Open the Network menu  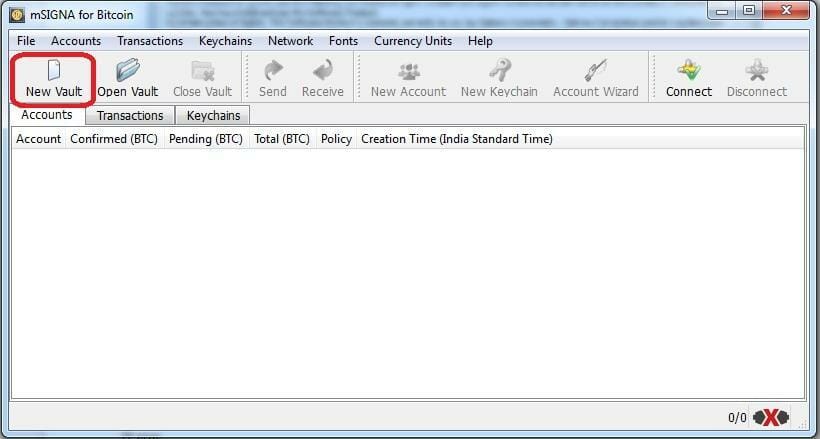click(x=291, y=41)
